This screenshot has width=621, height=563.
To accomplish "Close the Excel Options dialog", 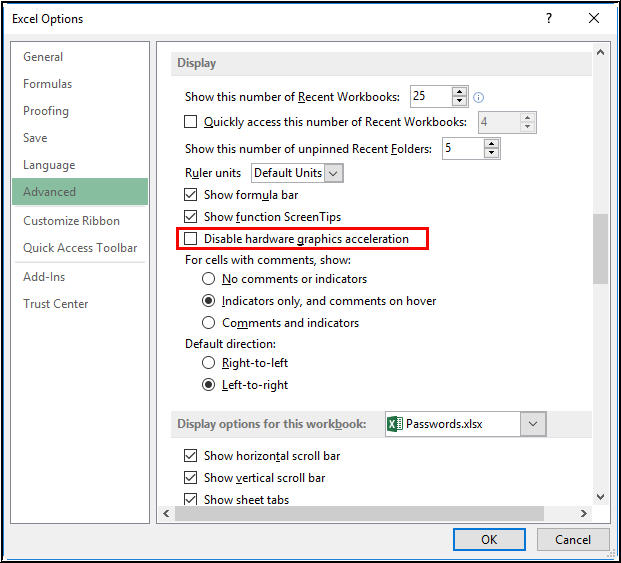I will tap(594, 18).
